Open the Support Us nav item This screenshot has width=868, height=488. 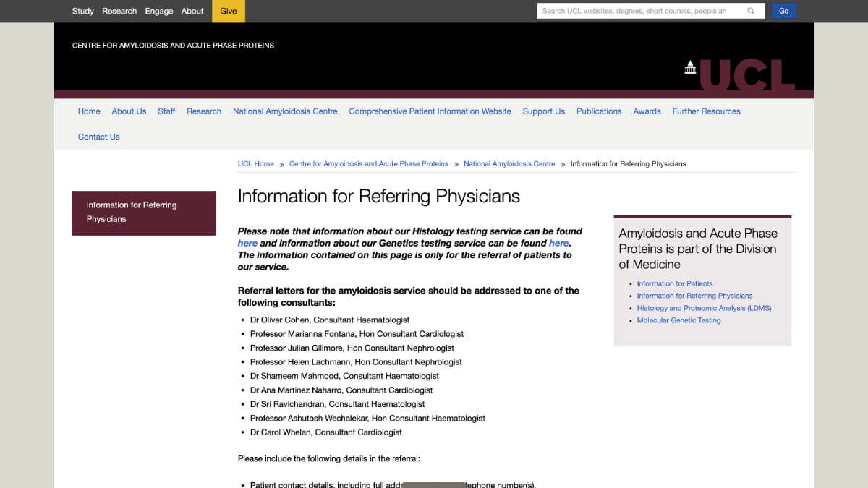(x=543, y=111)
